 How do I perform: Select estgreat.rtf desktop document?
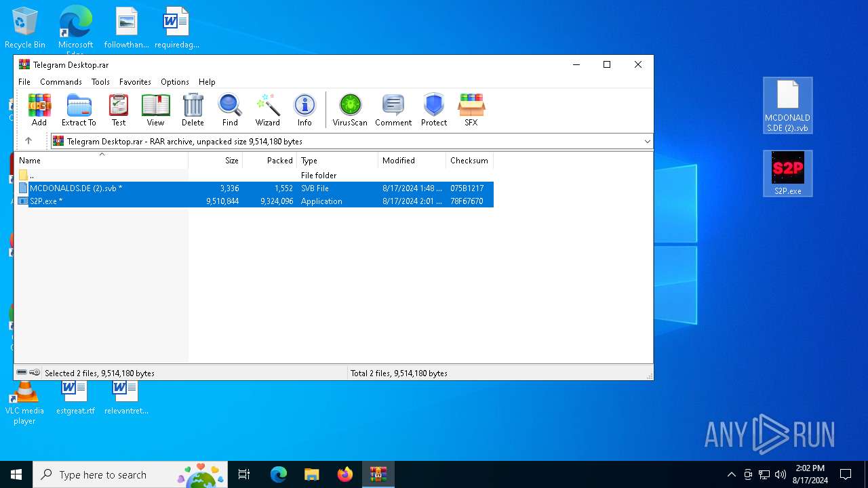75,398
